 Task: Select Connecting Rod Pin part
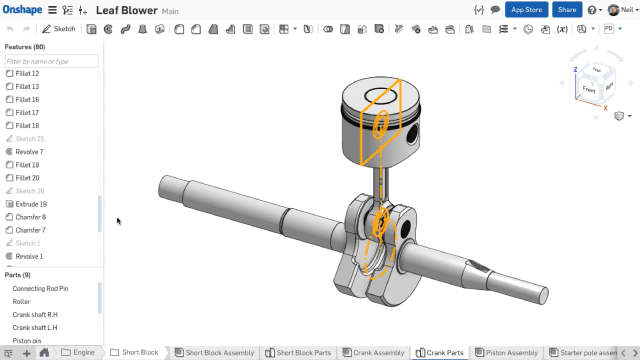[40, 289]
